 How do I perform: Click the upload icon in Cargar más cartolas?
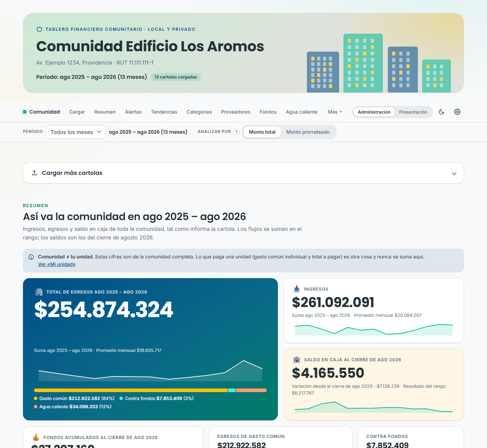point(34,173)
